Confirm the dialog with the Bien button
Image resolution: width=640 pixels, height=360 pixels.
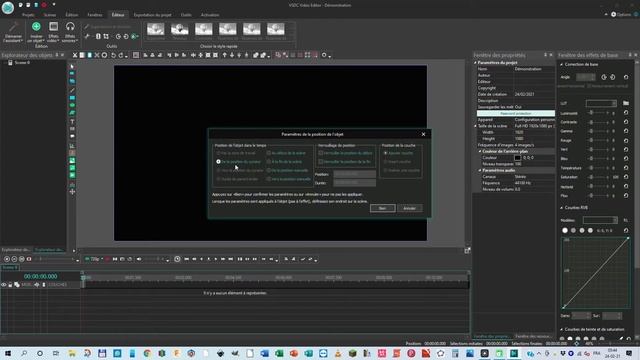coord(382,208)
